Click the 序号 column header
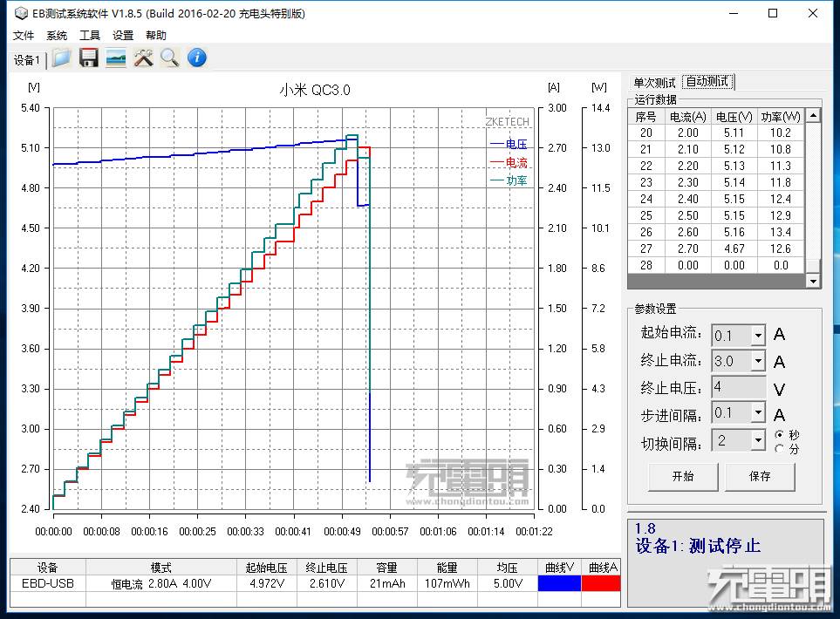Image resolution: width=840 pixels, height=619 pixels. click(646, 117)
